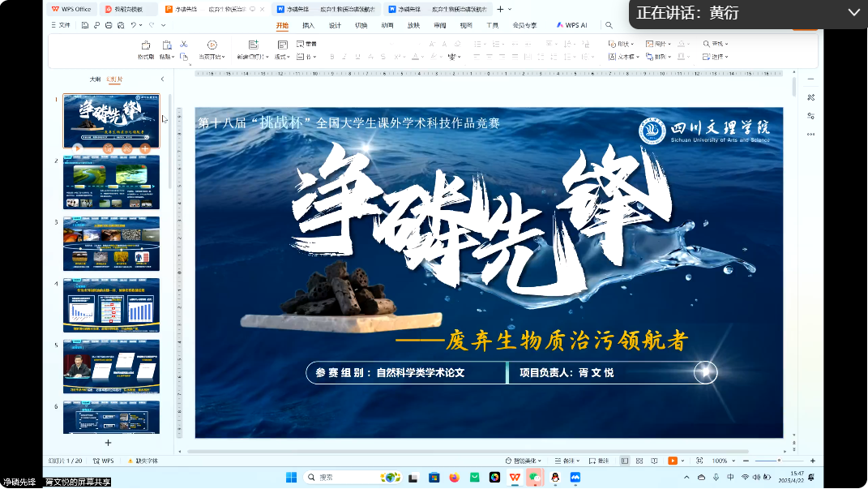The image size is (868, 489).
Task: Switch to the WPS Office home tab
Action: coord(72,10)
